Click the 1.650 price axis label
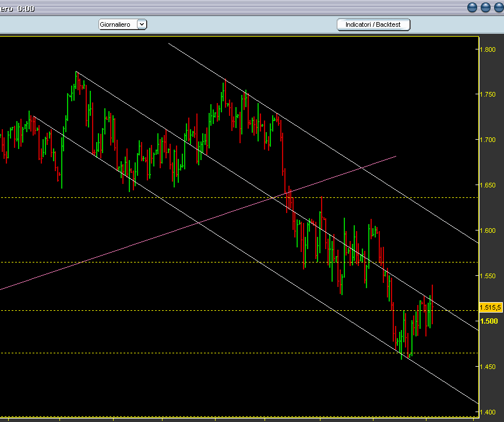 [488, 185]
